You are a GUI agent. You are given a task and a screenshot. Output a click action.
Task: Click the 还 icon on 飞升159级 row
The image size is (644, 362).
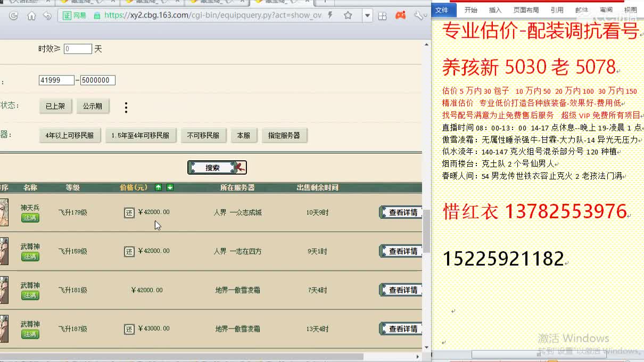pos(129,251)
